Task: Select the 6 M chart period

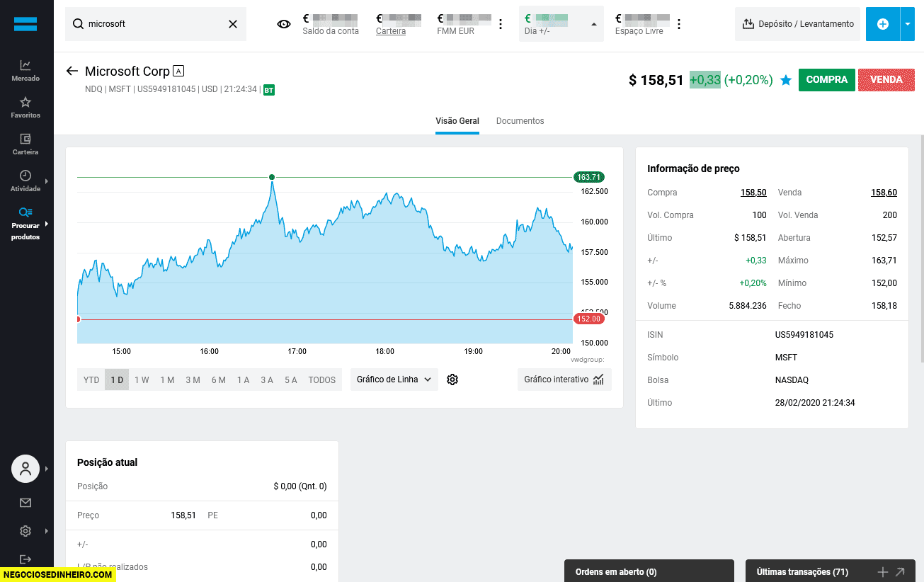Action: click(x=218, y=380)
